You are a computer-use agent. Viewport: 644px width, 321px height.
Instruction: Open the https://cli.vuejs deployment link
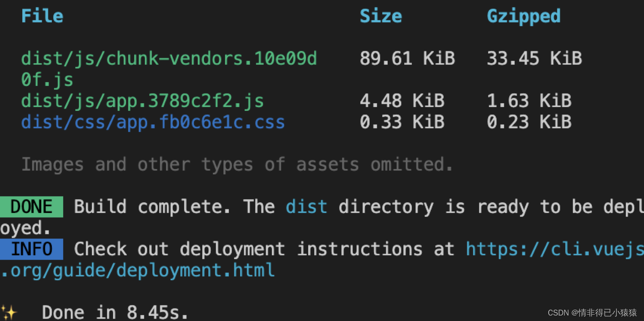coord(555,249)
